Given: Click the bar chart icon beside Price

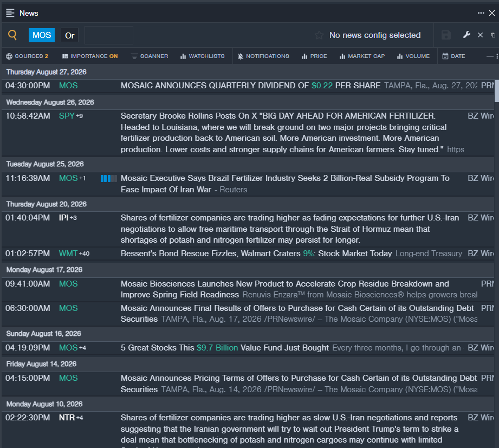Looking at the screenshot, I should point(304,56).
